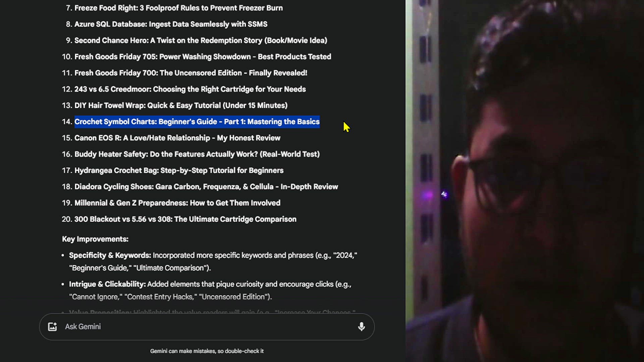644x362 pixels.
Task: Click the Diadora Cycling Shoes title
Action: (x=206, y=187)
